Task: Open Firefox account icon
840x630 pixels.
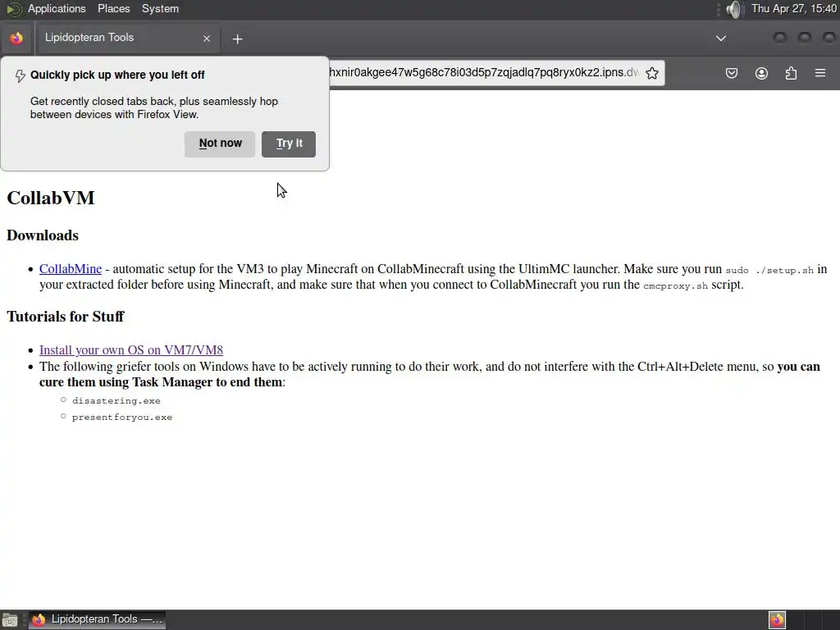Action: click(x=761, y=73)
